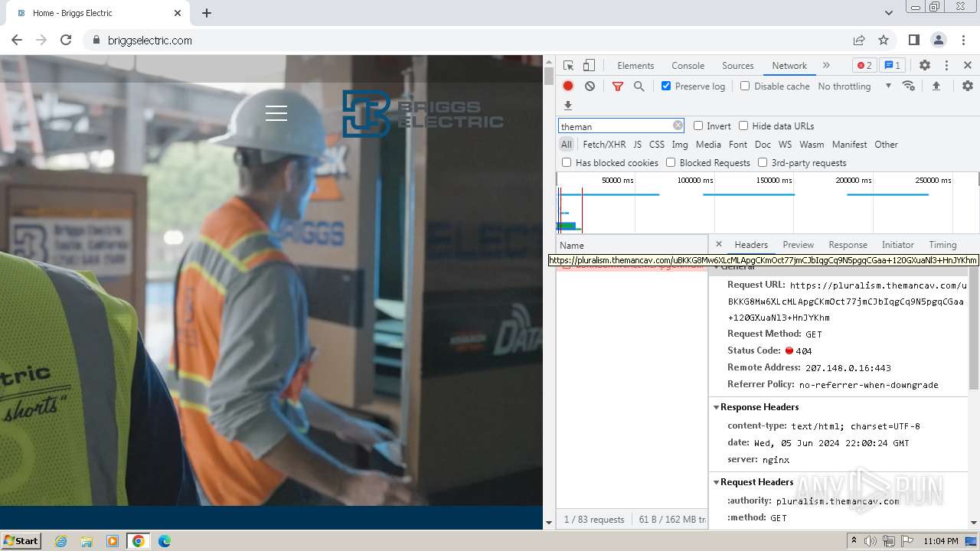Stop recording the network log
Screen dimensions: 980x551
point(568,86)
